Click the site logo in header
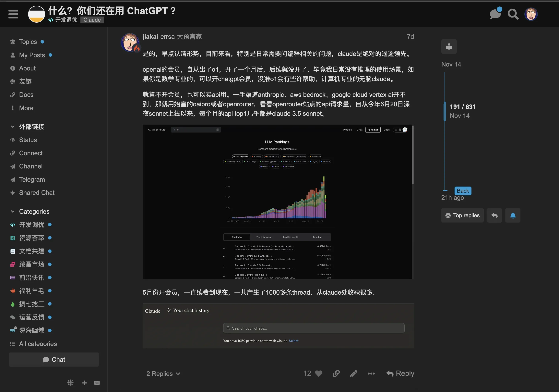This screenshot has width=559, height=392. tap(37, 14)
